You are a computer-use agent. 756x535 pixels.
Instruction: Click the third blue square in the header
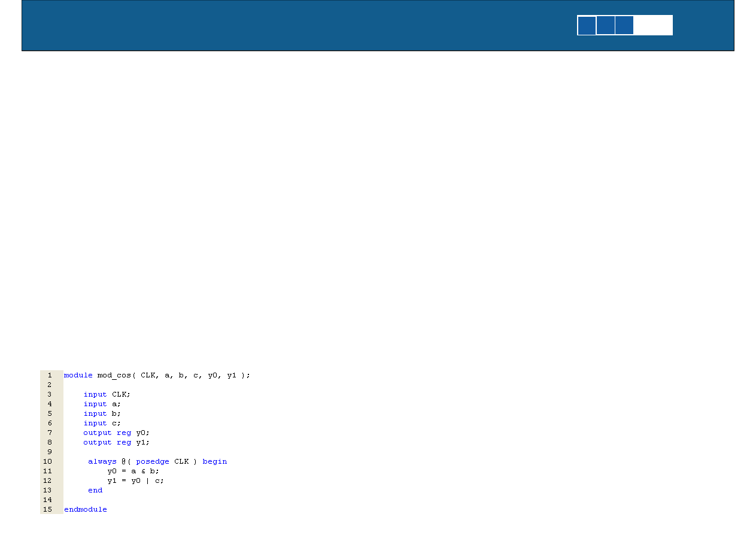tap(624, 26)
